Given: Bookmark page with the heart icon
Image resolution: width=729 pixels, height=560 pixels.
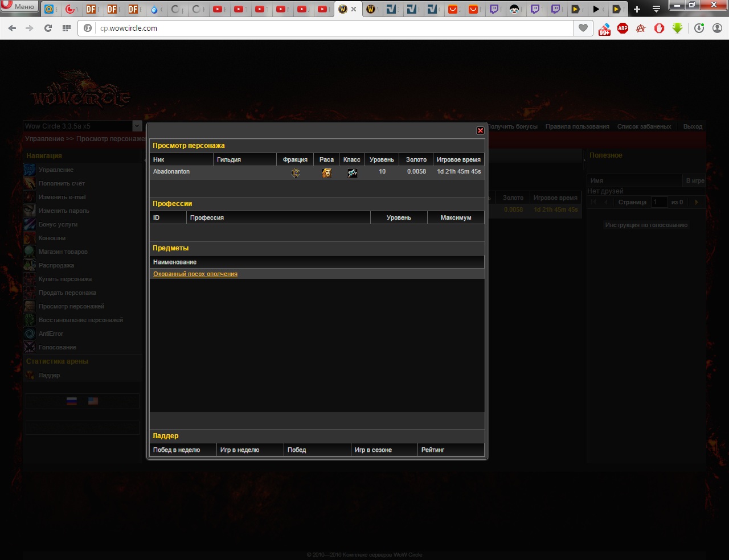Looking at the screenshot, I should click(583, 28).
